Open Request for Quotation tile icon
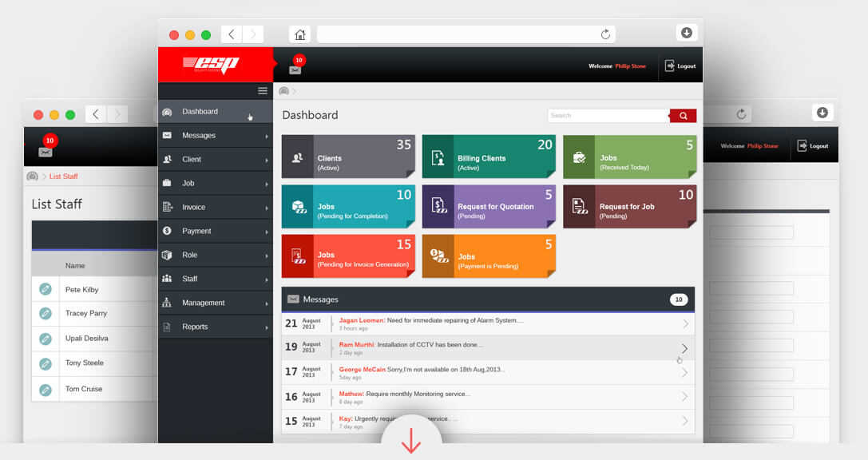 [x=439, y=206]
